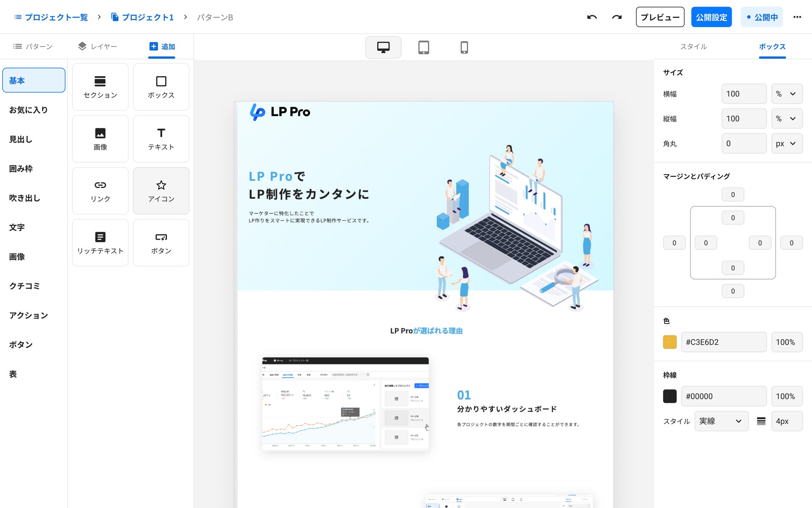Open the 横幅 unit dropdown
812x508 pixels.
787,94
